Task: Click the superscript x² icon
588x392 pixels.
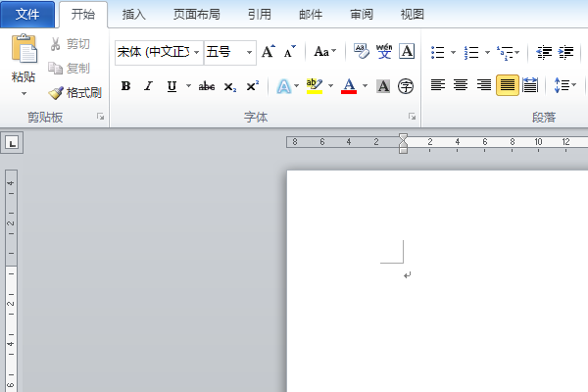Action: 253,86
